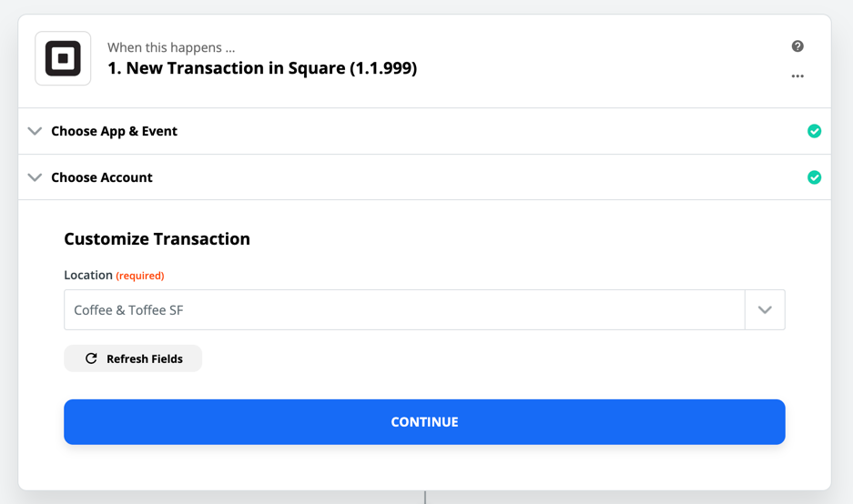This screenshot has height=504, width=853.
Task: Click the Location field label
Action: [88, 275]
